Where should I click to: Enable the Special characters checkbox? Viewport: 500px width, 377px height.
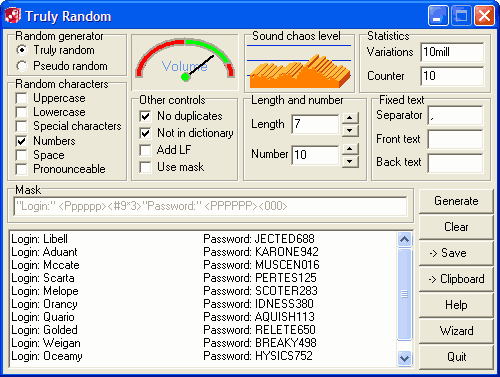pyautogui.click(x=22, y=126)
